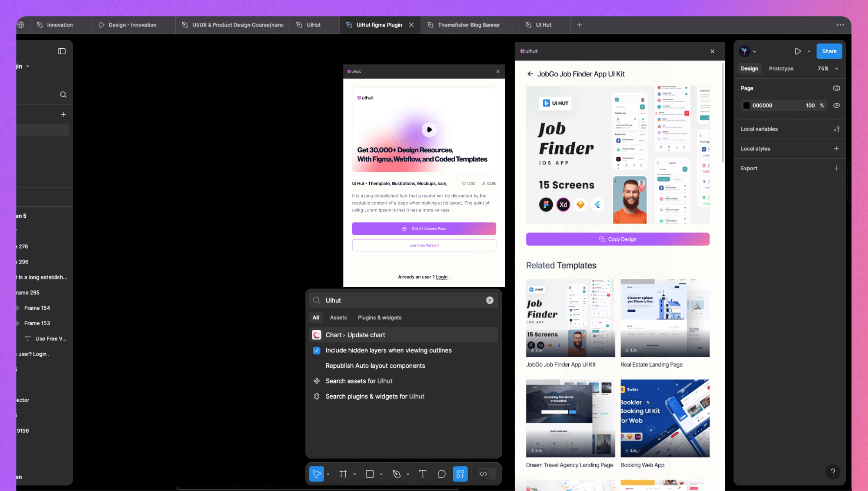This screenshot has height=491, width=868.
Task: Select the Plugins & widgets search tab
Action: pos(379,317)
